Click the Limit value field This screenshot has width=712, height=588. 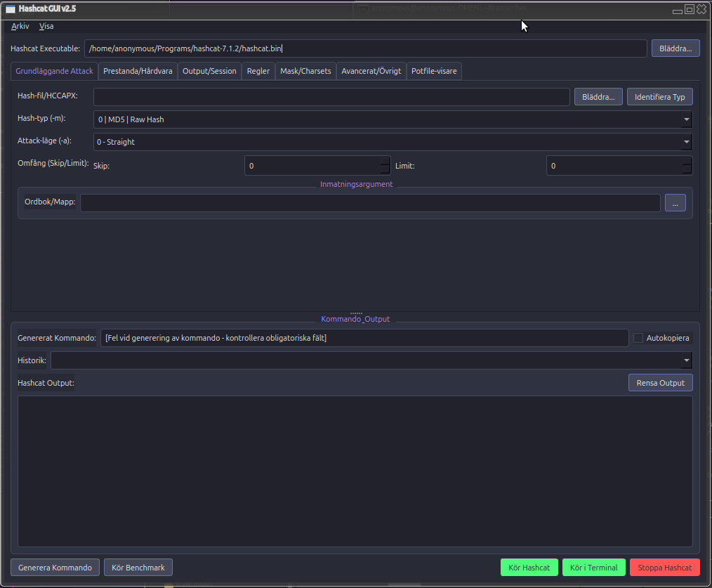614,166
